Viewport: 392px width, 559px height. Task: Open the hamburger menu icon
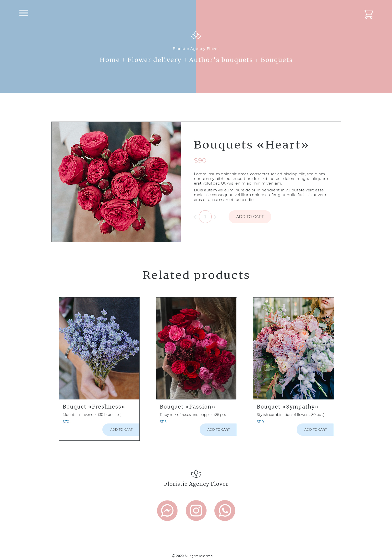coord(24,13)
